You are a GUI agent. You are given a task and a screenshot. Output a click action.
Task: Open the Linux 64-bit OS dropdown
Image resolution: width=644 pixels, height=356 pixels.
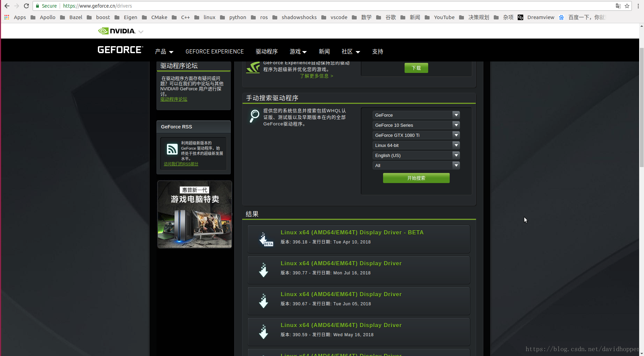click(x=416, y=145)
